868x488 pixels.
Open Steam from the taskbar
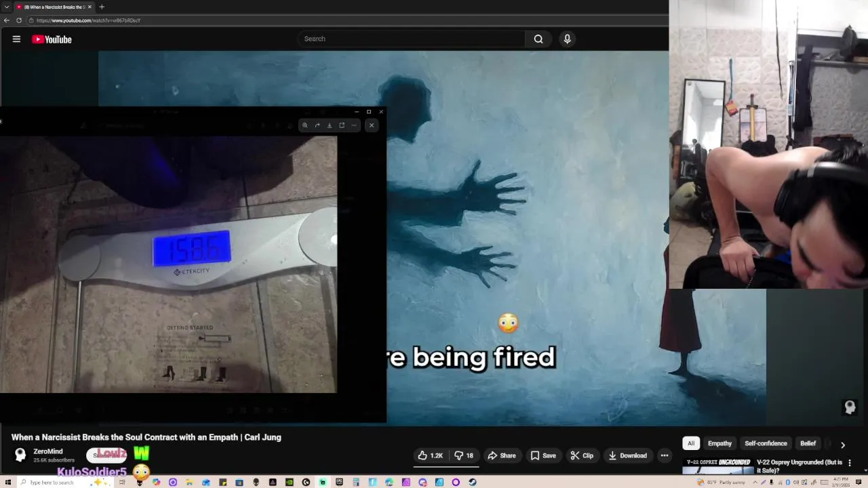[472, 482]
